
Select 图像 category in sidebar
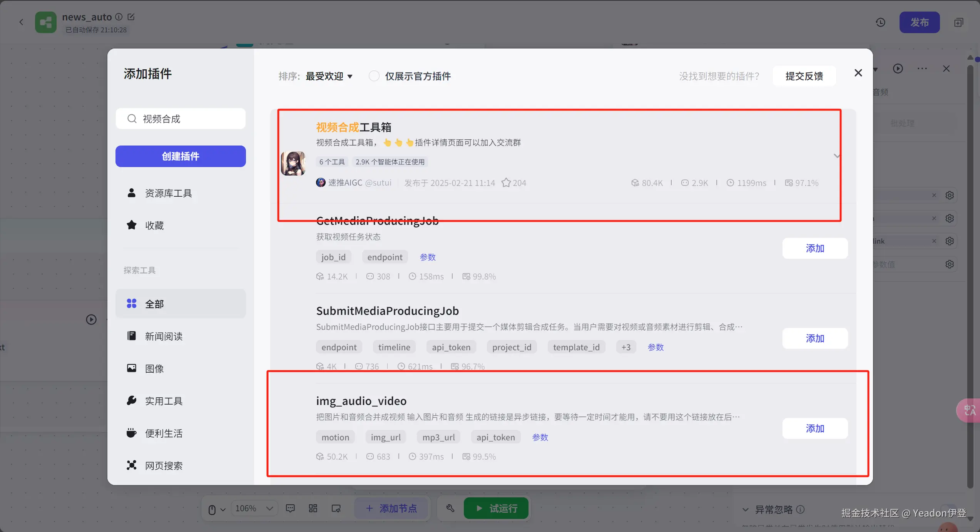pyautogui.click(x=154, y=369)
